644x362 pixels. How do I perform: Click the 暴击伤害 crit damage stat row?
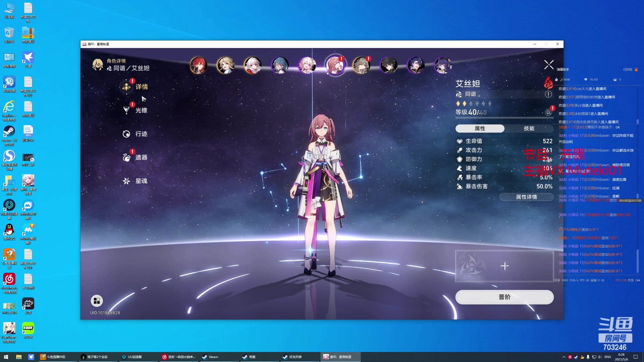(x=504, y=186)
